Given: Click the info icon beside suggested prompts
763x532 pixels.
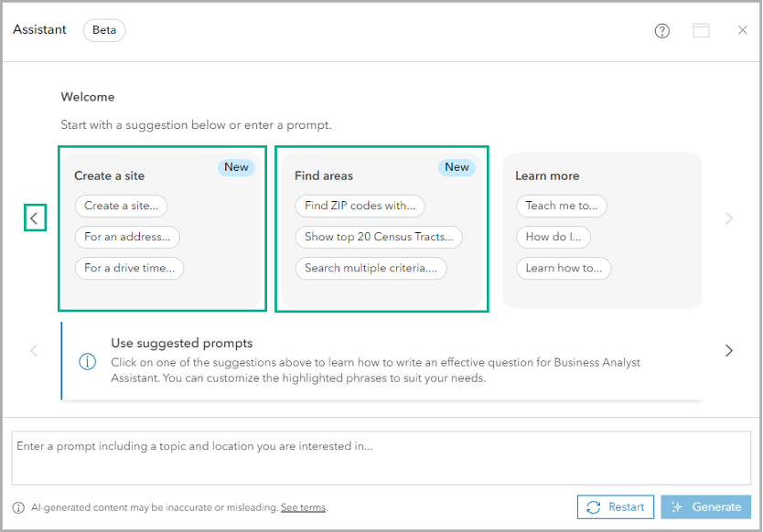Looking at the screenshot, I should 88,361.
